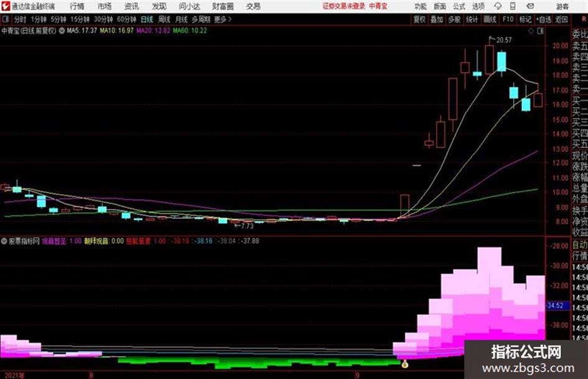Image resolution: width=588 pixels, height=379 pixels.
Task: Open the 交易 menu
Action: 253,6
